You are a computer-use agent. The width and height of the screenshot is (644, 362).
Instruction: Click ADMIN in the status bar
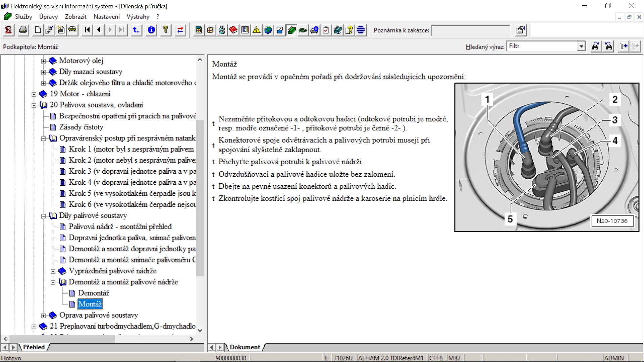[614, 358]
